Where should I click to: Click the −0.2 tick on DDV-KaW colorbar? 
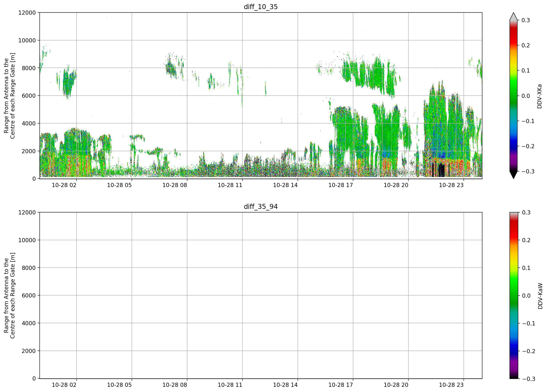[x=528, y=351]
